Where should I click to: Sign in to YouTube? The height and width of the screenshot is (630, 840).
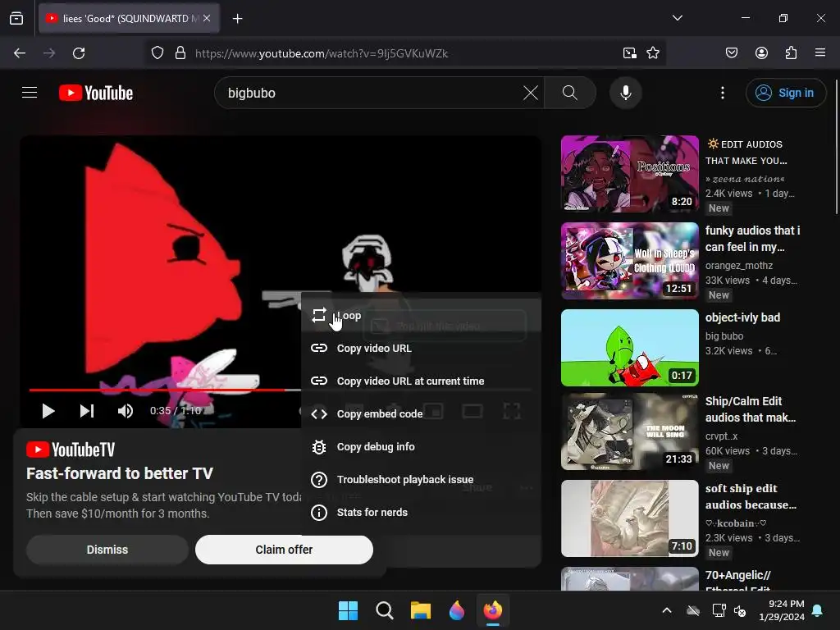[785, 93]
